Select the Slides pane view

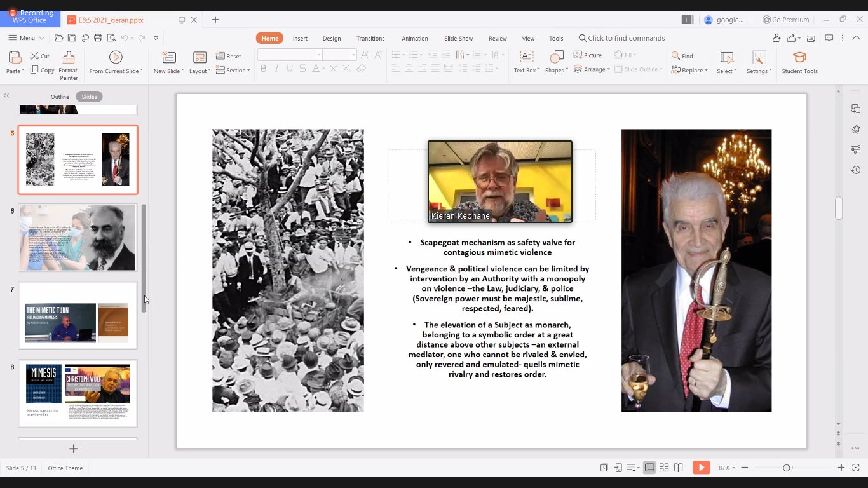coord(90,97)
